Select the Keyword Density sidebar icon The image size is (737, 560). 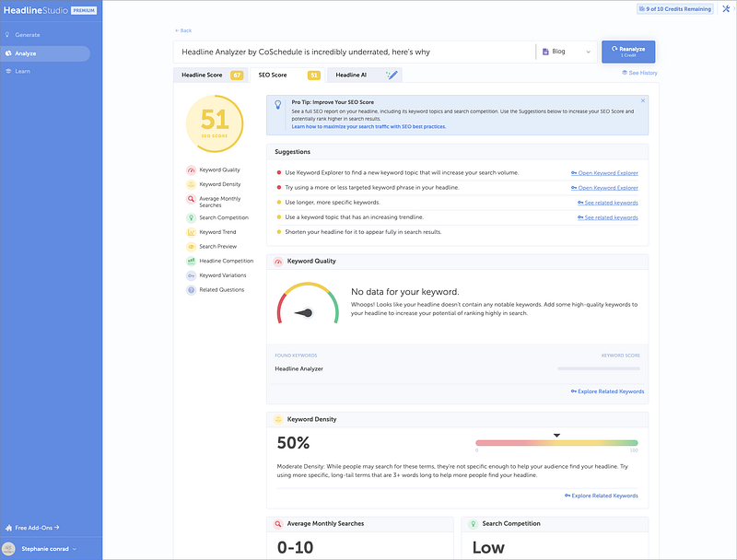(191, 184)
